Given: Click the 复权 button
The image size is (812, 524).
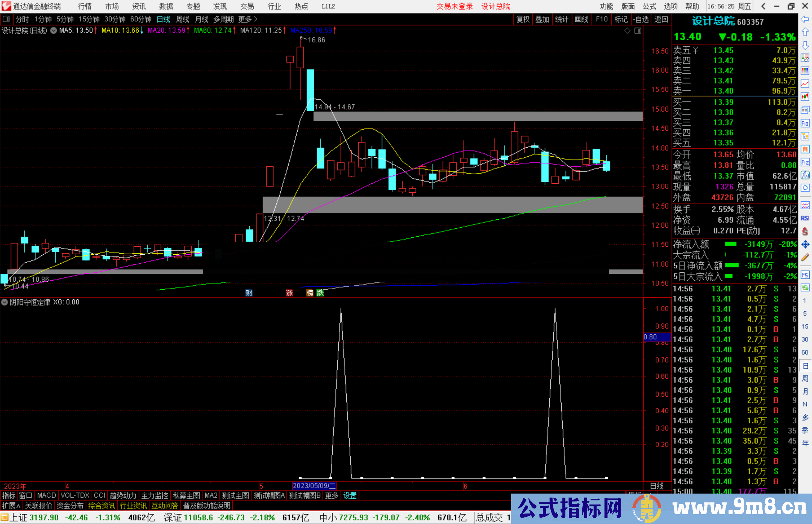Looking at the screenshot, I should pyautogui.click(x=523, y=19).
